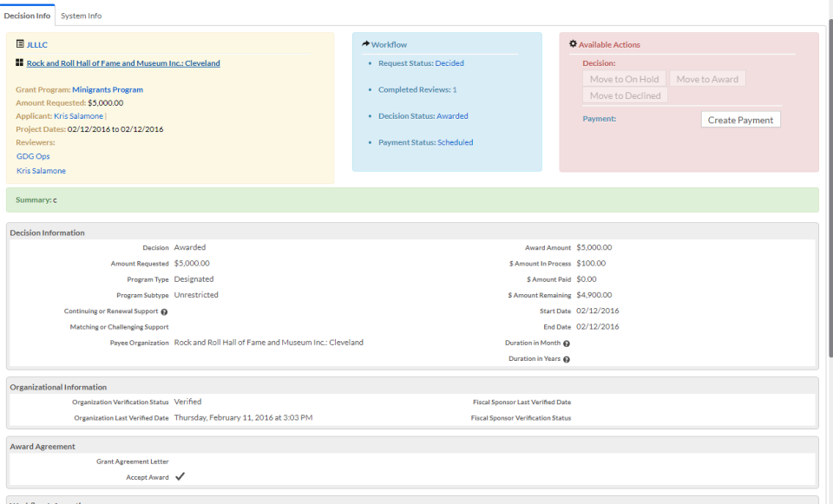This screenshot has width=833, height=504.
Task: Click the JLLLC record icon
Action: 21,44
